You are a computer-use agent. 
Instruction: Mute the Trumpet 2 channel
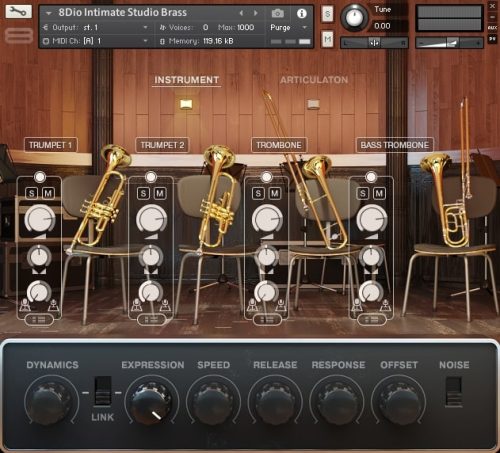pyautogui.click(x=160, y=193)
